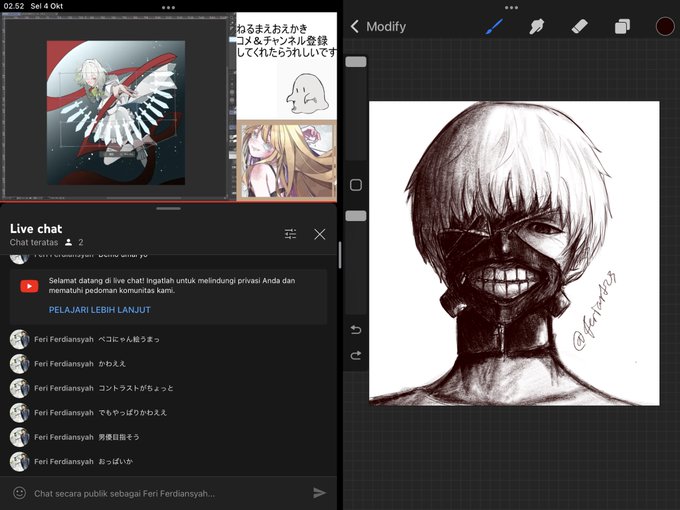Tap the ghost mascot in stream overlay
680x510 pixels.
(307, 94)
